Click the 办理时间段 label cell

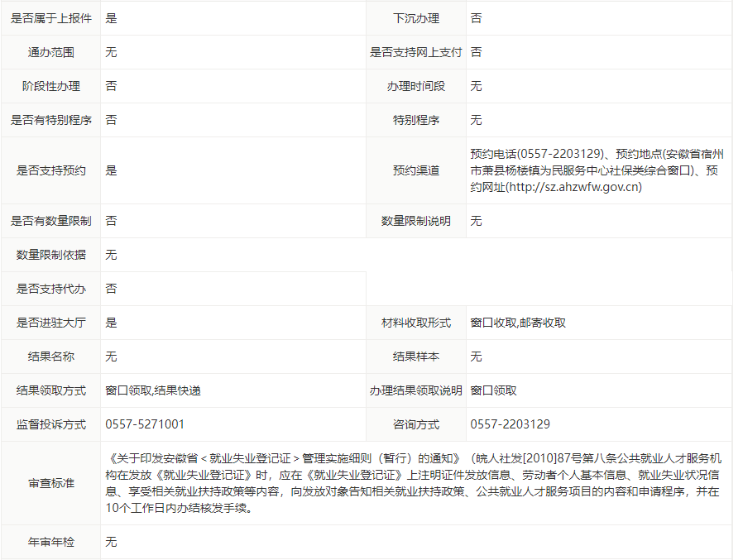(415, 86)
